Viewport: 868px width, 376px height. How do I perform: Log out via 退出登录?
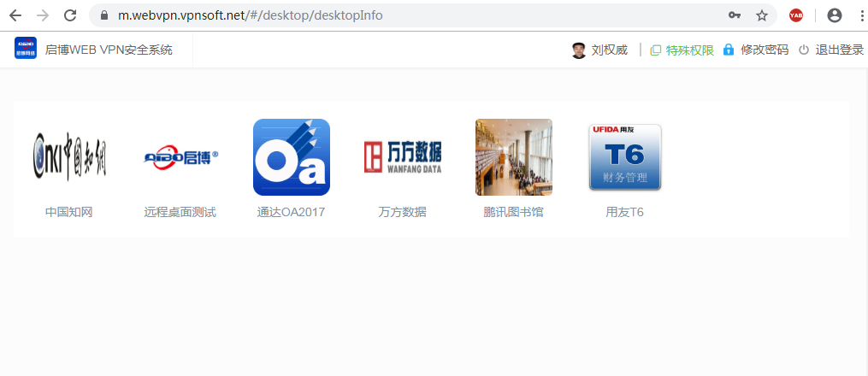(839, 50)
